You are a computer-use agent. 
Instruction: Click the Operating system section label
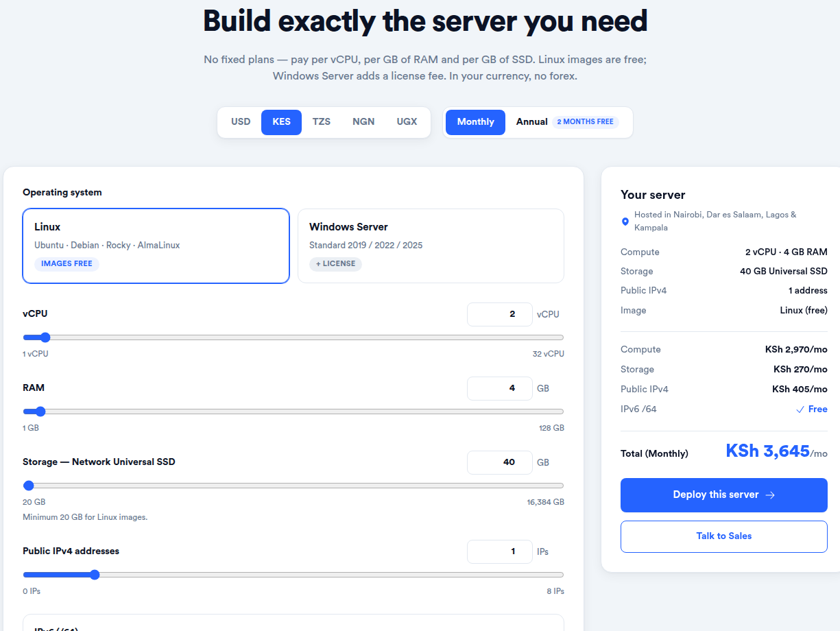click(62, 193)
